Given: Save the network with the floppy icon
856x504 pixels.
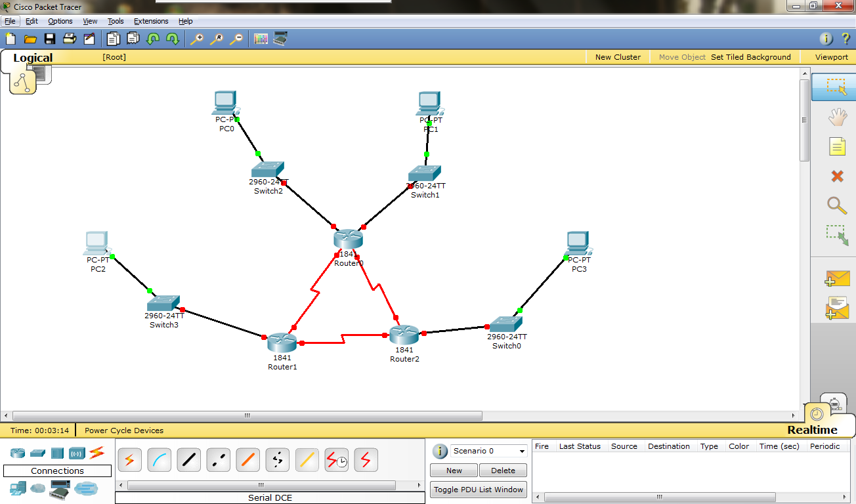Looking at the screenshot, I should tap(50, 39).
